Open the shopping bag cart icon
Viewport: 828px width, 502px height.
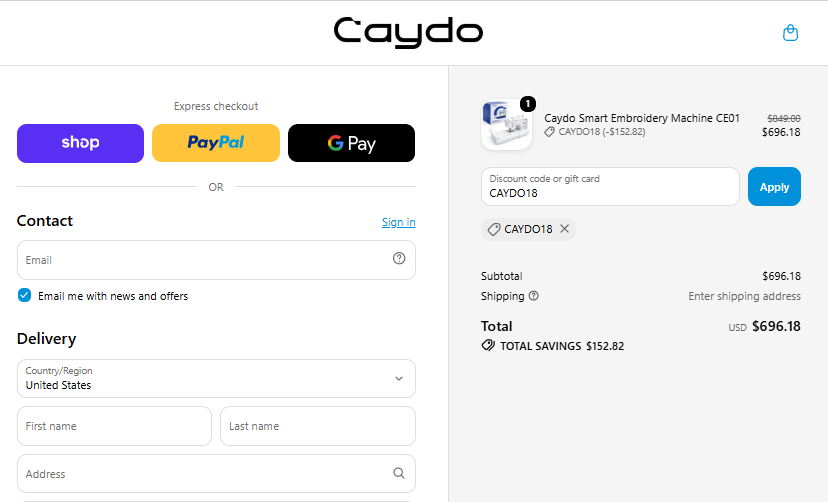(790, 33)
